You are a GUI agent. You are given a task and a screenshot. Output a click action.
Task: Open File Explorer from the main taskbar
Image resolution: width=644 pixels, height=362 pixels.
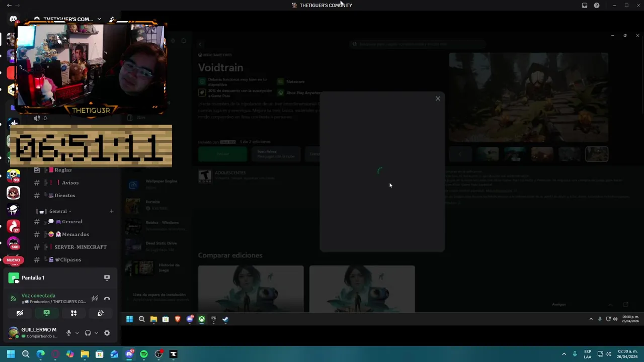tap(85, 354)
